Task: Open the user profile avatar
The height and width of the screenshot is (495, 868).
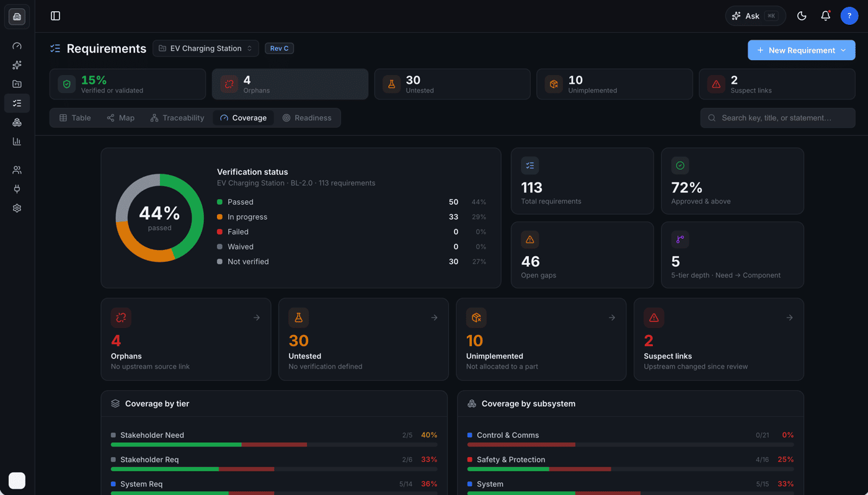Action: coord(849,16)
